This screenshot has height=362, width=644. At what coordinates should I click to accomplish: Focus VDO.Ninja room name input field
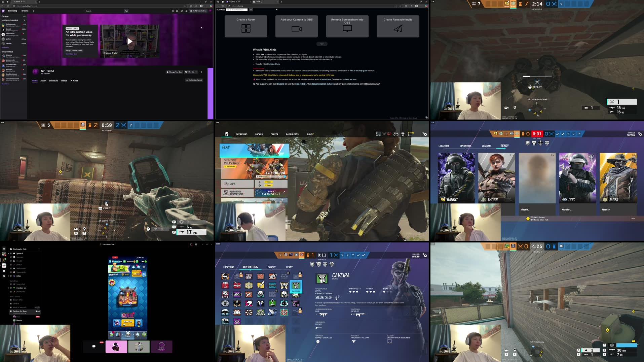[x=237, y=10]
